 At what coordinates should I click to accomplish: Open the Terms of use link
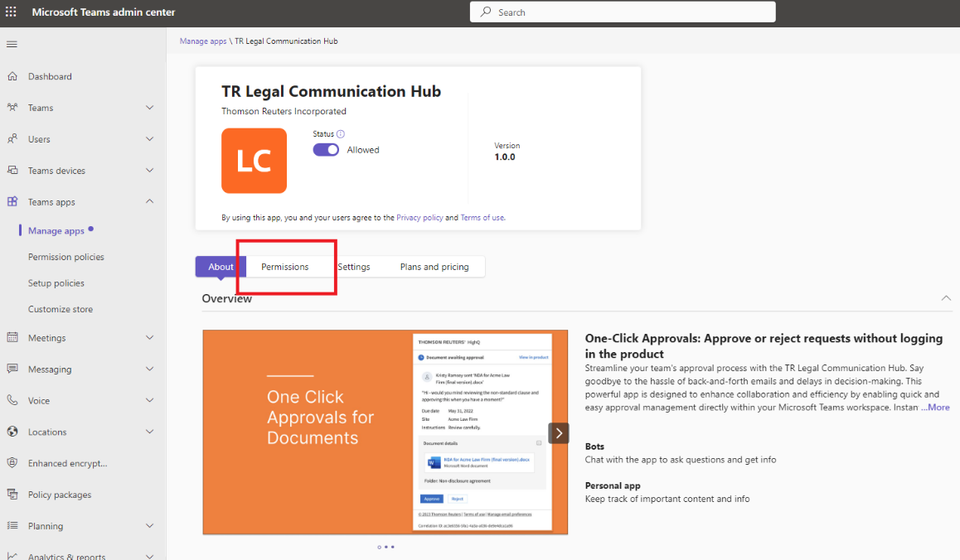tap(482, 217)
